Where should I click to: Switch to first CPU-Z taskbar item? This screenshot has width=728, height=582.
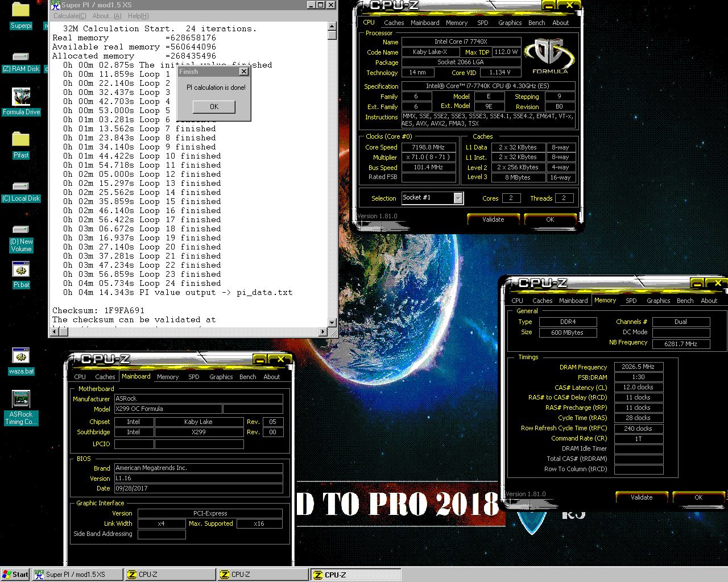tap(169, 575)
